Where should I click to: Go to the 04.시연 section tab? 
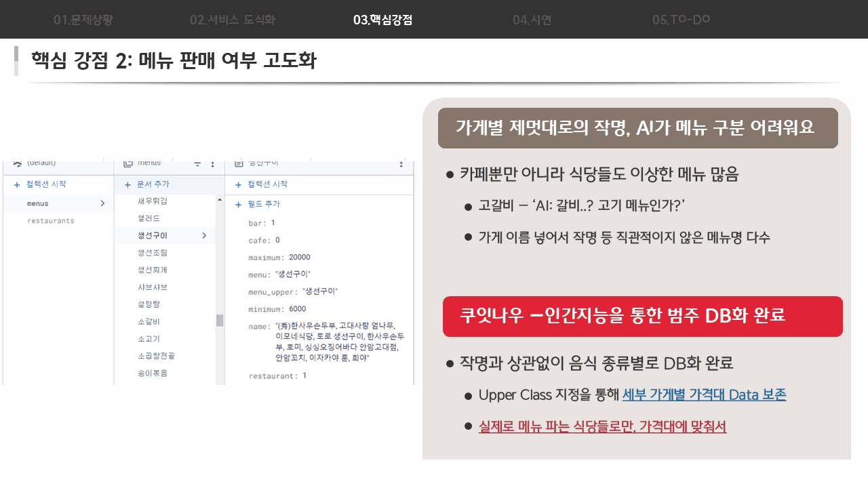532,20
